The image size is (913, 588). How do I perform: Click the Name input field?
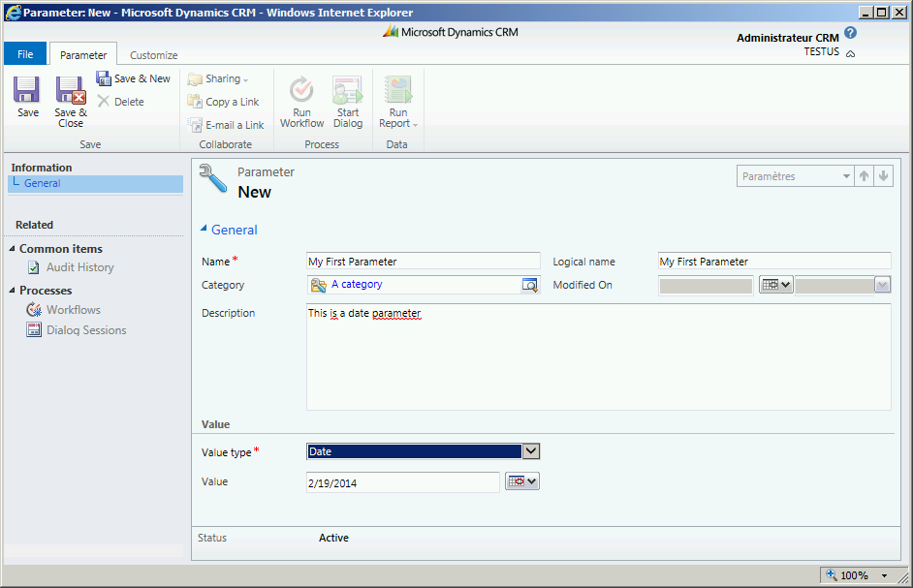pos(423,262)
